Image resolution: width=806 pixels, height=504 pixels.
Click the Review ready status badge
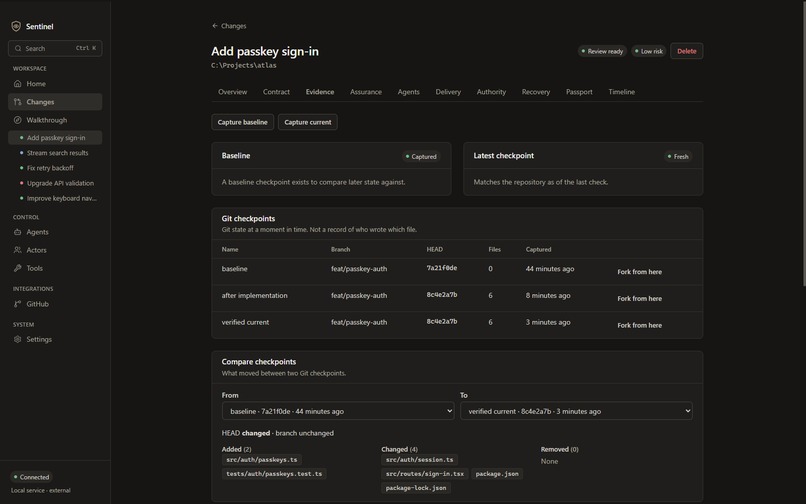(x=602, y=51)
